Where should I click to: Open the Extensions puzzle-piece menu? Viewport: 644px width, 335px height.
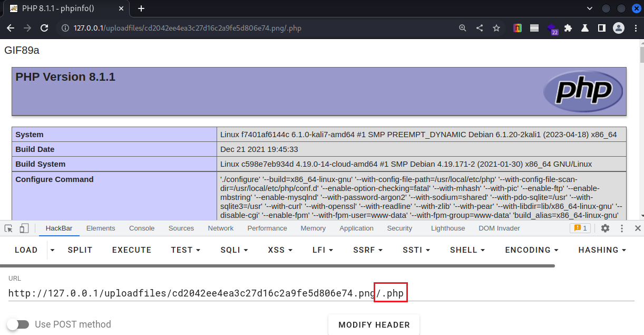tap(568, 28)
